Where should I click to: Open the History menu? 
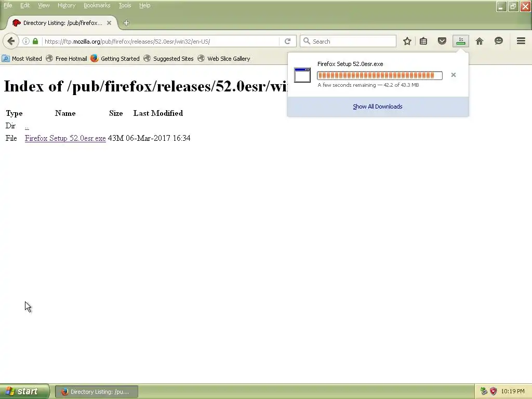click(x=66, y=5)
